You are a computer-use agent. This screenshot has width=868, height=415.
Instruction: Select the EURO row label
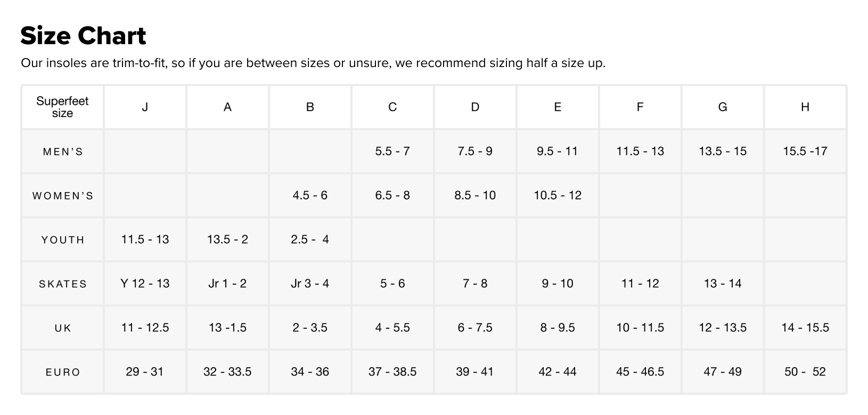(63, 372)
